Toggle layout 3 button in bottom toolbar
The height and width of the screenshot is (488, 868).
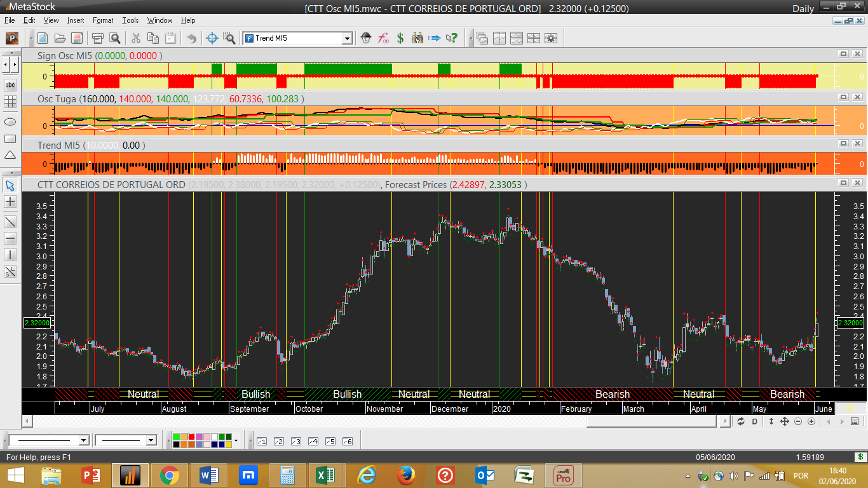[295, 441]
